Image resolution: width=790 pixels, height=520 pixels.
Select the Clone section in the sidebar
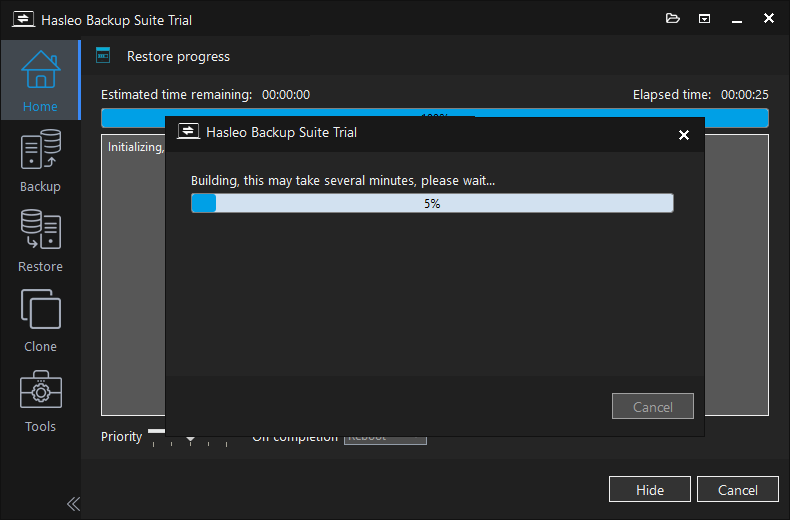click(40, 320)
